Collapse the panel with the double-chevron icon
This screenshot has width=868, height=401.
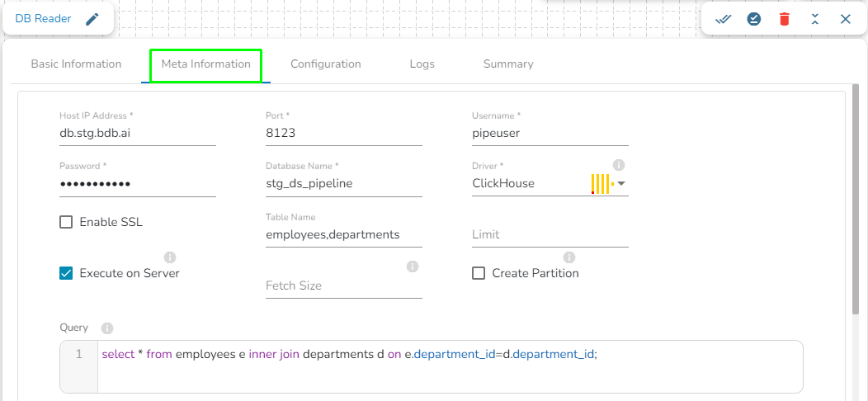coord(815,19)
